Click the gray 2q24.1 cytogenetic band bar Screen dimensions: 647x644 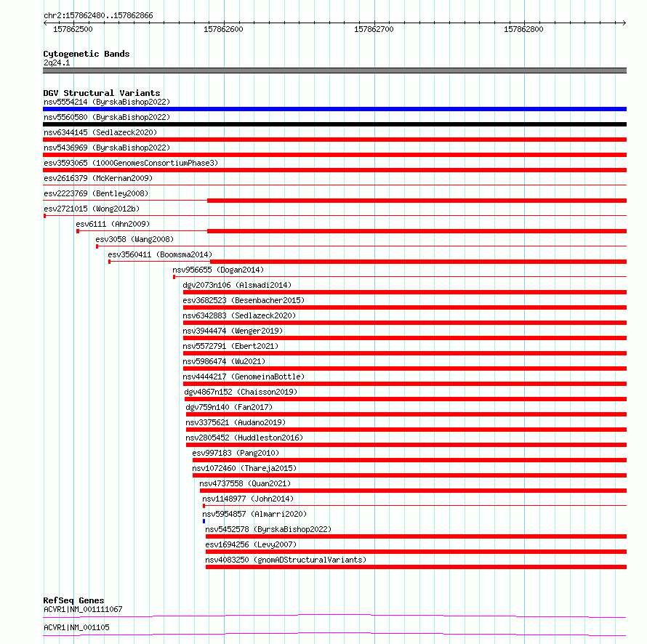click(x=334, y=71)
